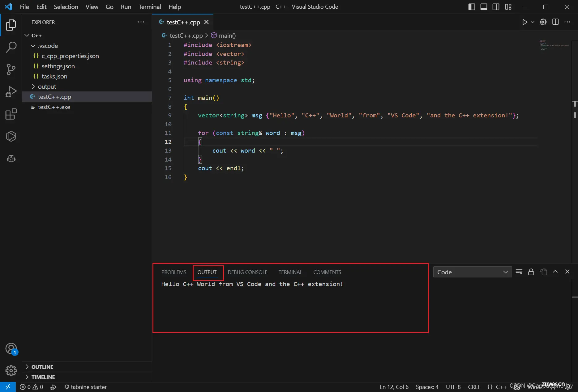Toggle output auto-scroll lock

(531, 272)
